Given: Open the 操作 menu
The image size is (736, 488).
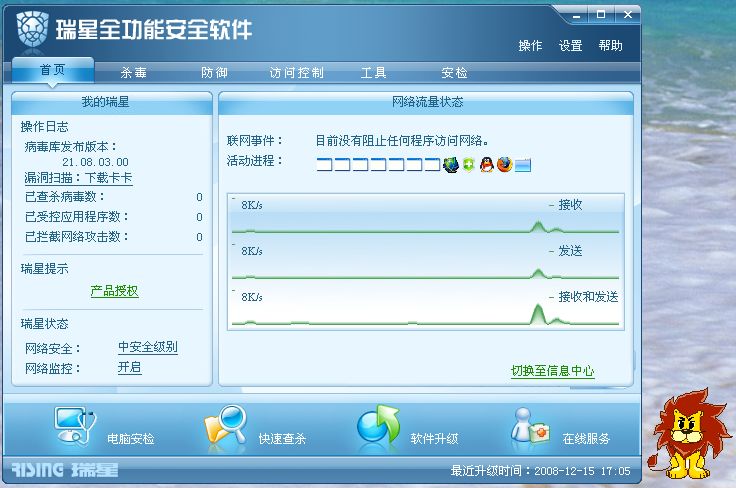Looking at the screenshot, I should tap(530, 46).
